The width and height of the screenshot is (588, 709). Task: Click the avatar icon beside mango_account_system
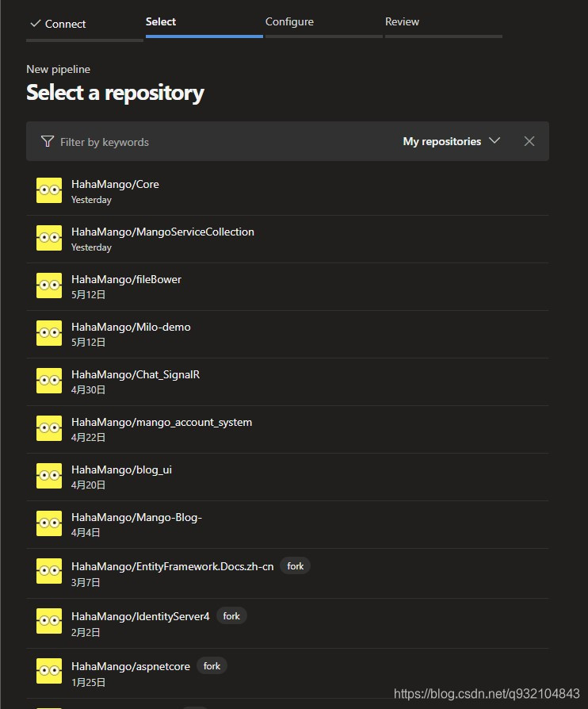(49, 428)
